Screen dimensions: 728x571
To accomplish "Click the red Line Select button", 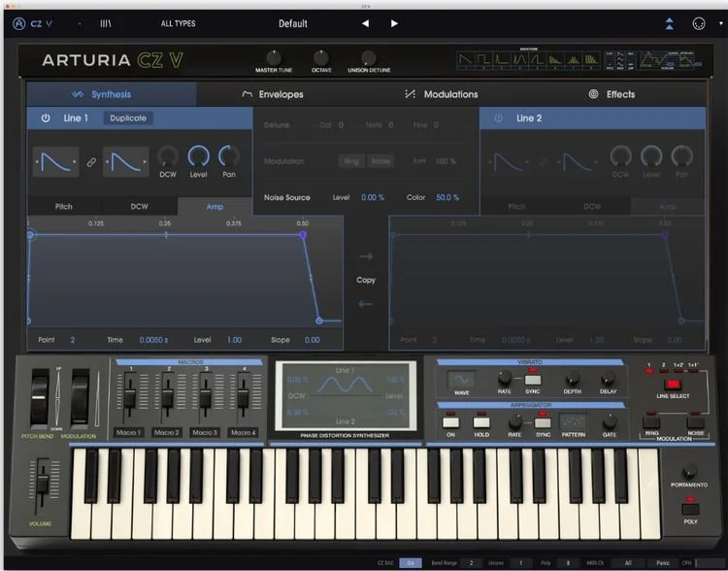I will pyautogui.click(x=673, y=385).
